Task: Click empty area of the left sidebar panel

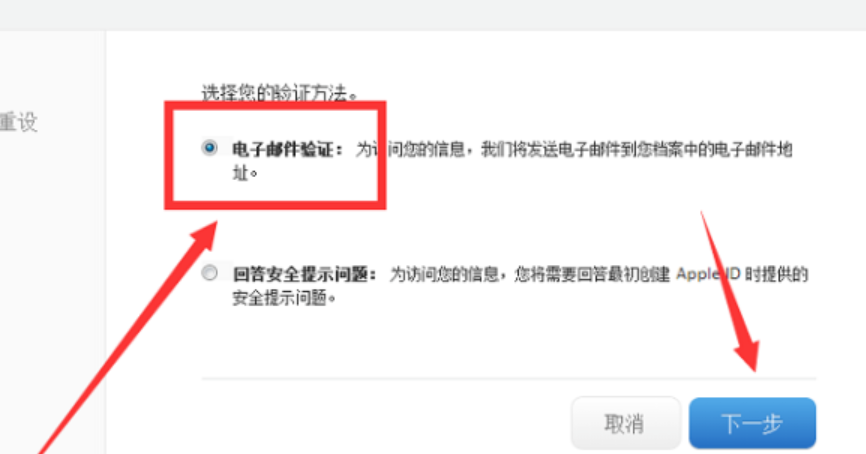Action: tap(52, 276)
